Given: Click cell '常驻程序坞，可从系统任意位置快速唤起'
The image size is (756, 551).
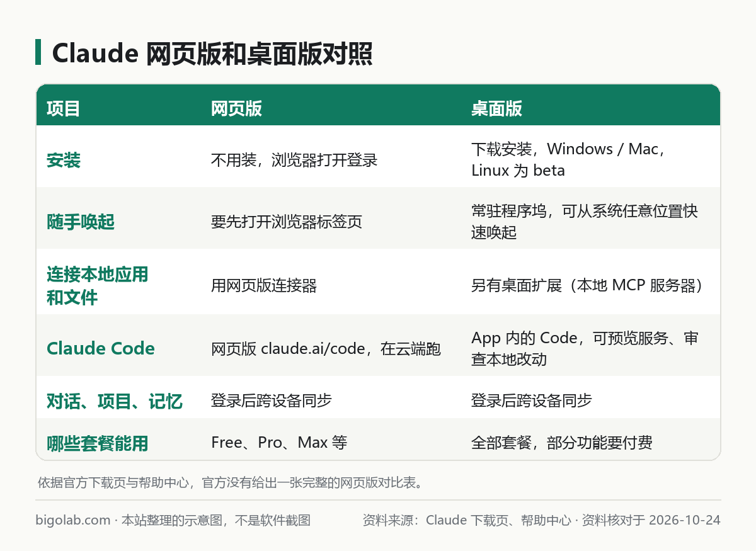Looking at the screenshot, I should (x=585, y=222).
